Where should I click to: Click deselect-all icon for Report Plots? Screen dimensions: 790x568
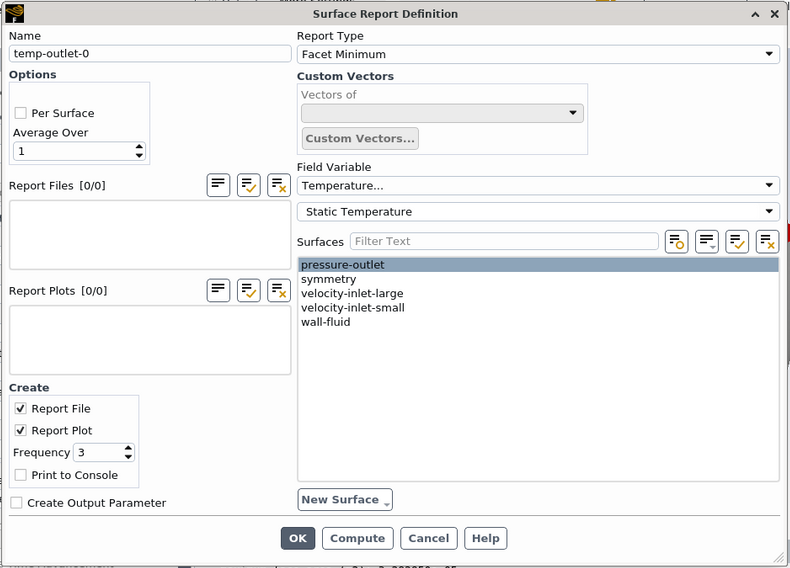coord(279,290)
